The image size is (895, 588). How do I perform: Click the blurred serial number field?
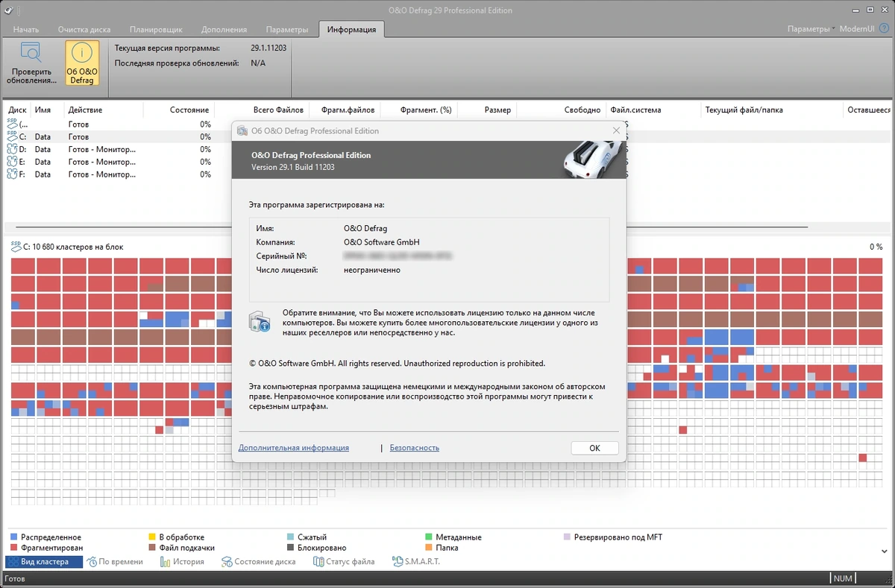pos(398,256)
